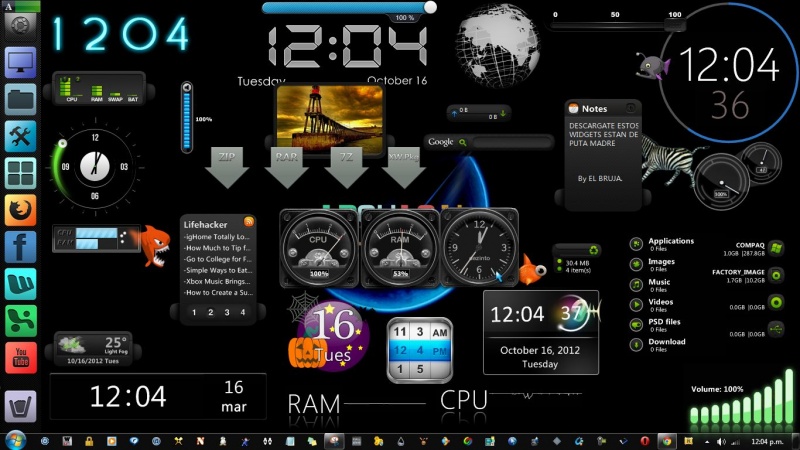Image resolution: width=800 pixels, height=450 pixels.
Task: Open the Images folder icon
Action: tap(636, 264)
